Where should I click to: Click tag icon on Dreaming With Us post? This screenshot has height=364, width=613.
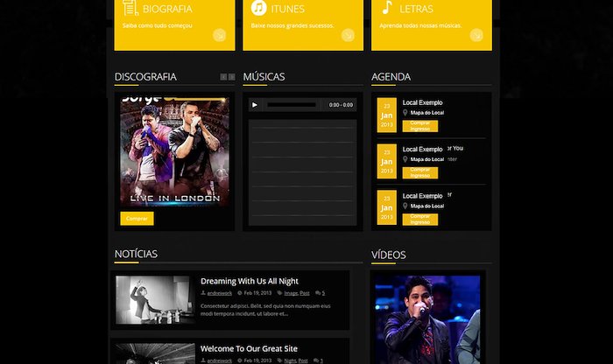[279, 293]
